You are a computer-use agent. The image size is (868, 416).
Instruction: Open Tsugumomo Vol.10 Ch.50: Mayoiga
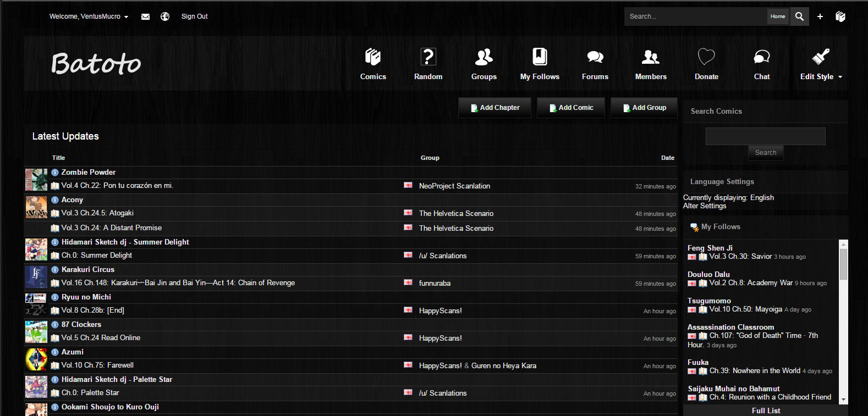click(x=745, y=309)
